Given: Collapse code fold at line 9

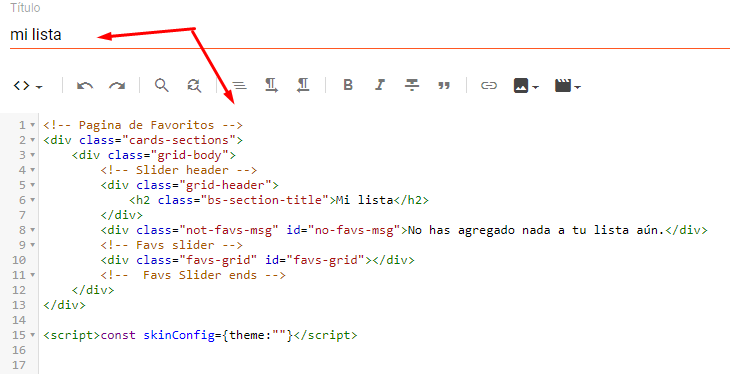Looking at the screenshot, I should point(33,245).
